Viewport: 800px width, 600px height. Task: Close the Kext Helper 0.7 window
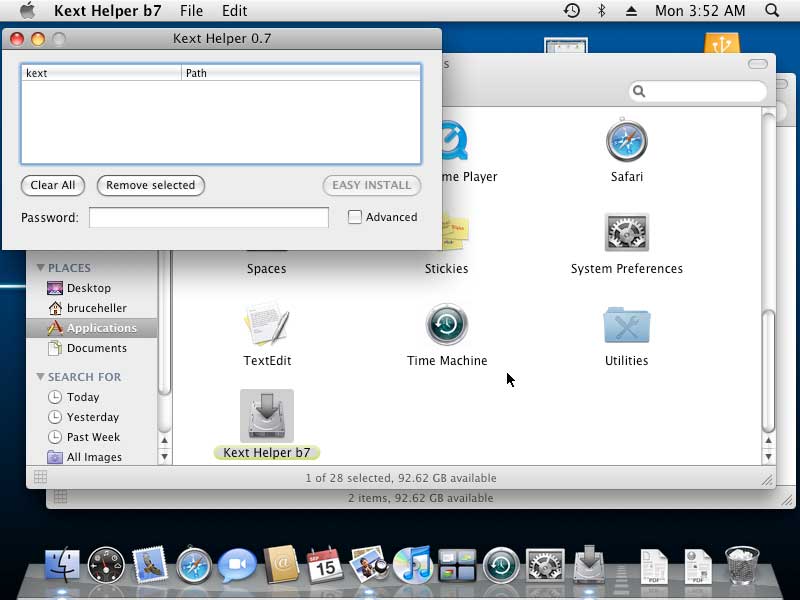pos(17,39)
